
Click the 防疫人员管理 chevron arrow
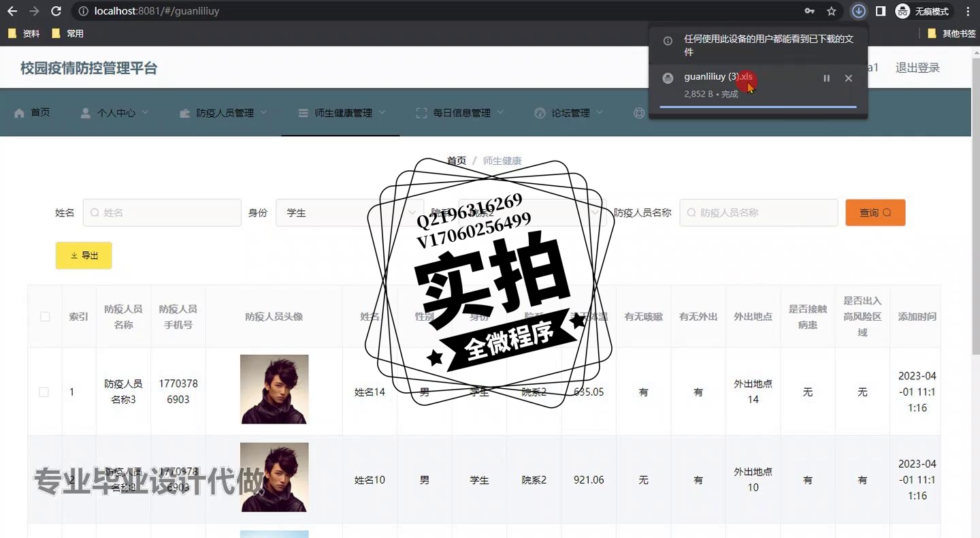[x=263, y=112]
